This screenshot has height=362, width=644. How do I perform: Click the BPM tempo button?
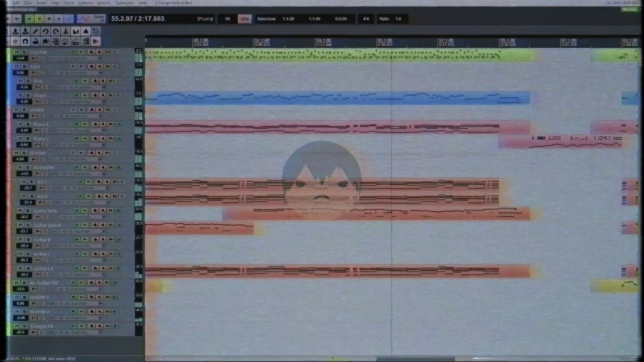[x=245, y=19]
